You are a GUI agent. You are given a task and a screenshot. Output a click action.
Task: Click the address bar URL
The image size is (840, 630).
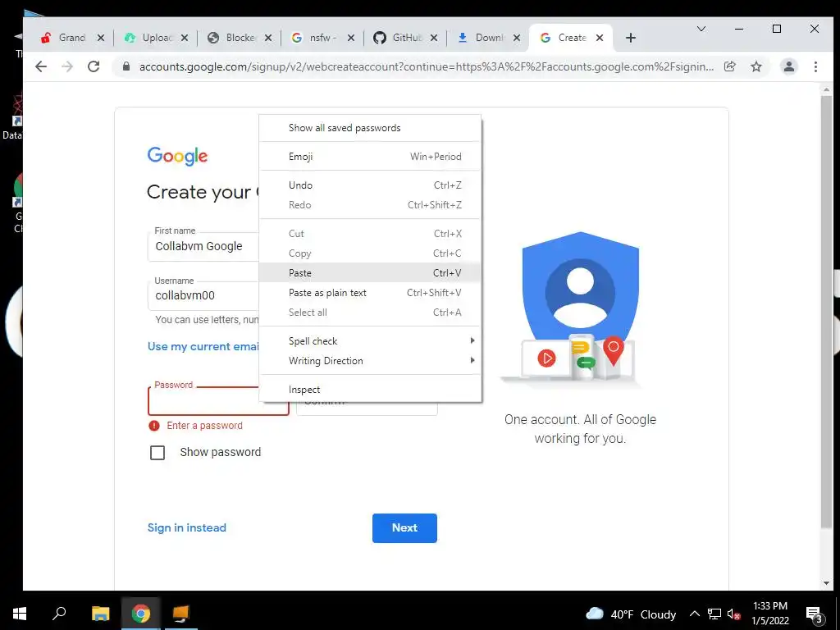coord(426,66)
